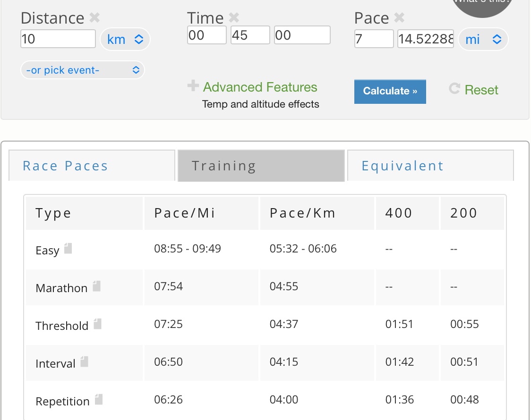
Task: Expand the 'or pick event' dropdown
Action: (83, 70)
